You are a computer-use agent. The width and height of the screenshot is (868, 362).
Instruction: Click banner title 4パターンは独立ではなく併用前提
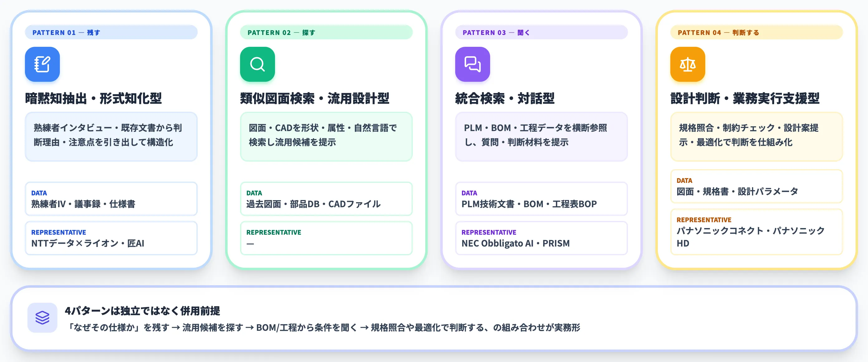point(142,311)
